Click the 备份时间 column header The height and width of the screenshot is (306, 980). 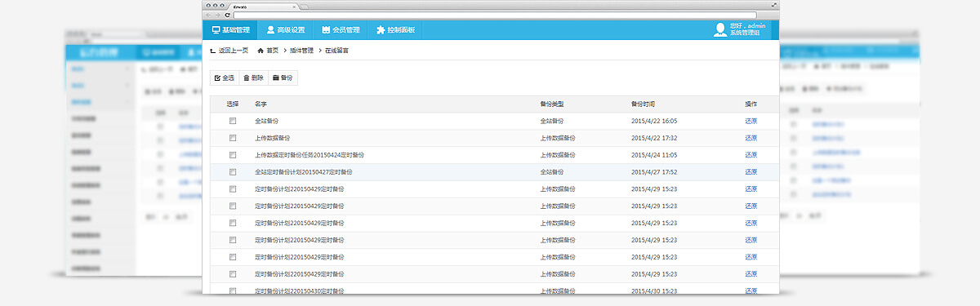[643, 104]
